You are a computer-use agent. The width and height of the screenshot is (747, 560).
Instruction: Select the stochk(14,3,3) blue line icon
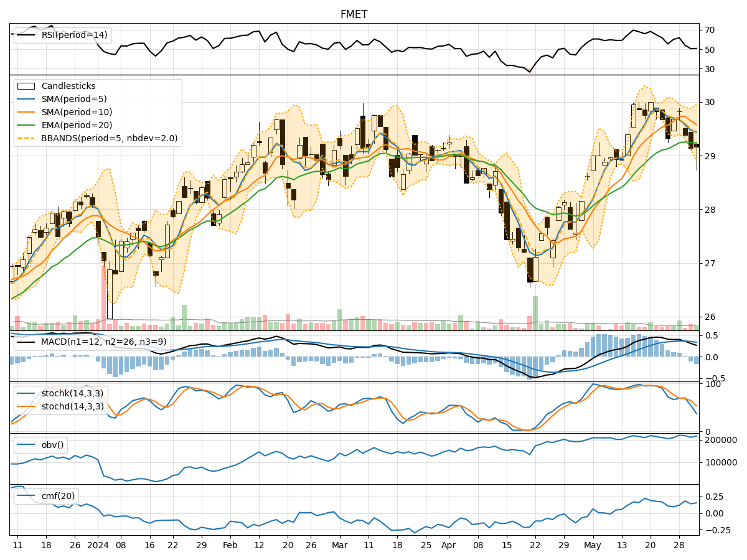click(26, 394)
